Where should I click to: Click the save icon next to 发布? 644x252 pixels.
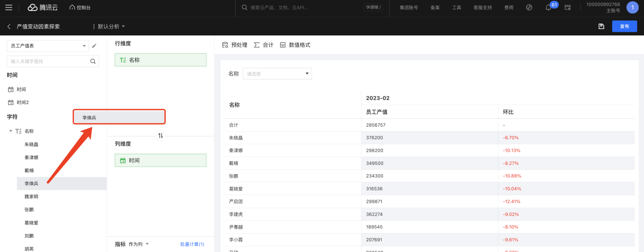coord(601,27)
